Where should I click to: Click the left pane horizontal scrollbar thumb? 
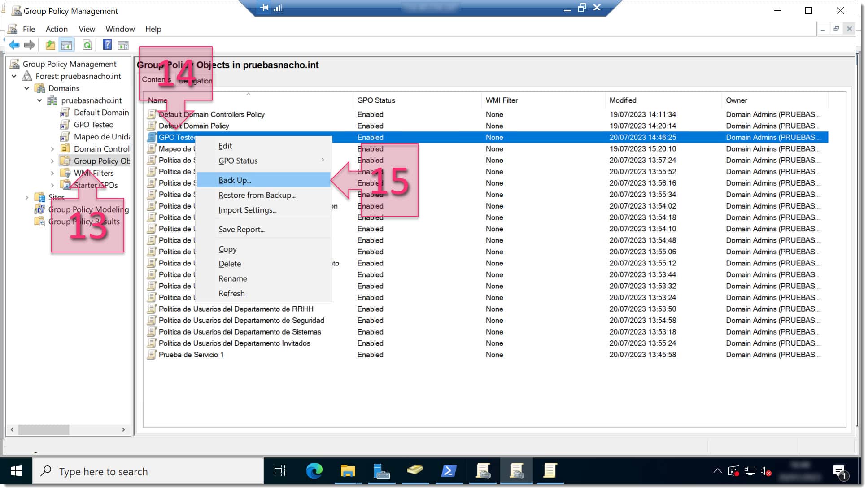click(x=44, y=430)
